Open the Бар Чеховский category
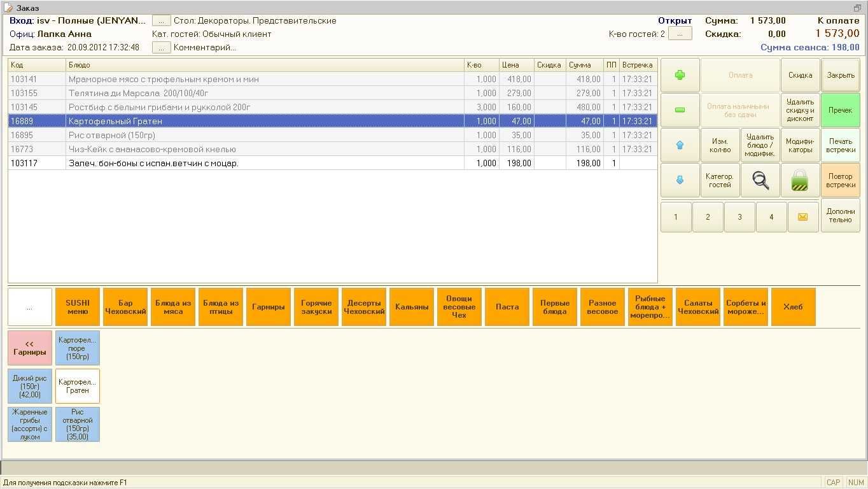 125,307
